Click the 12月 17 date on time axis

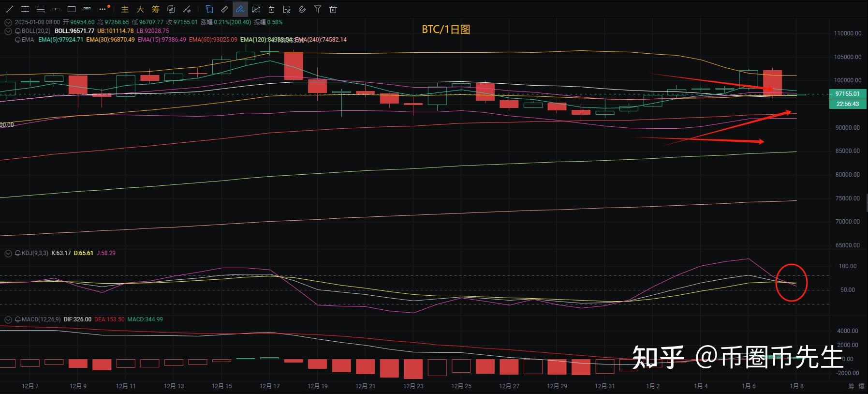(x=269, y=386)
